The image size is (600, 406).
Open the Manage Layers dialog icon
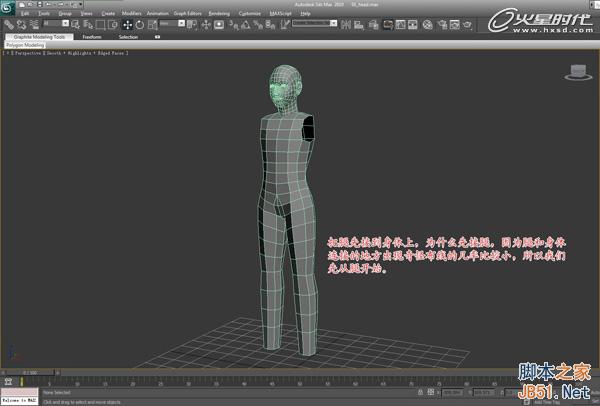[373, 25]
